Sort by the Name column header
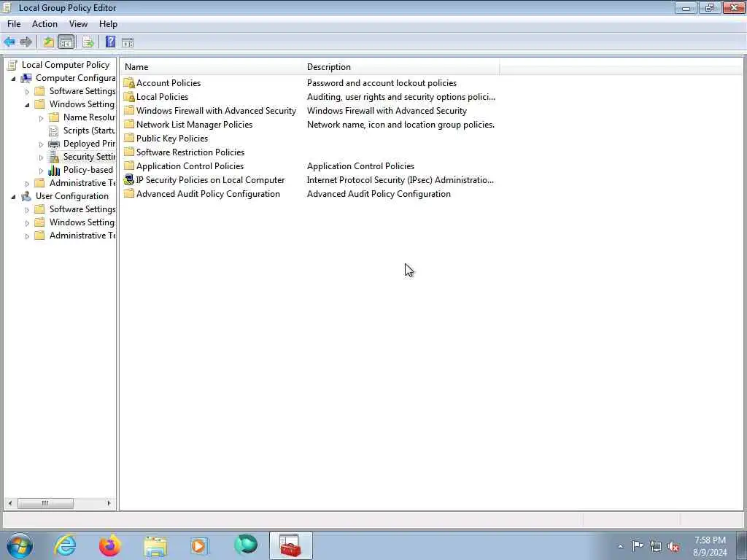Viewport: 747px width, 560px height. 212,67
